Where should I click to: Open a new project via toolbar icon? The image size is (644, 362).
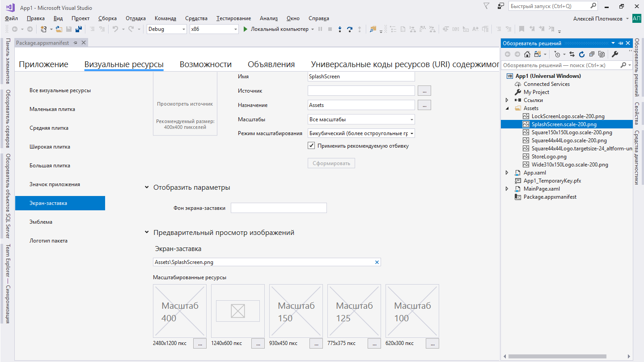(x=43, y=30)
